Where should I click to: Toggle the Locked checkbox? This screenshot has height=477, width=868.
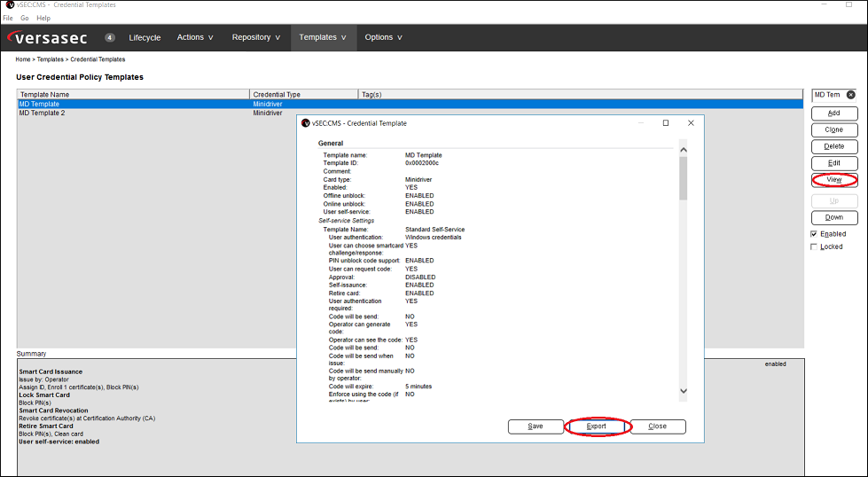click(814, 246)
